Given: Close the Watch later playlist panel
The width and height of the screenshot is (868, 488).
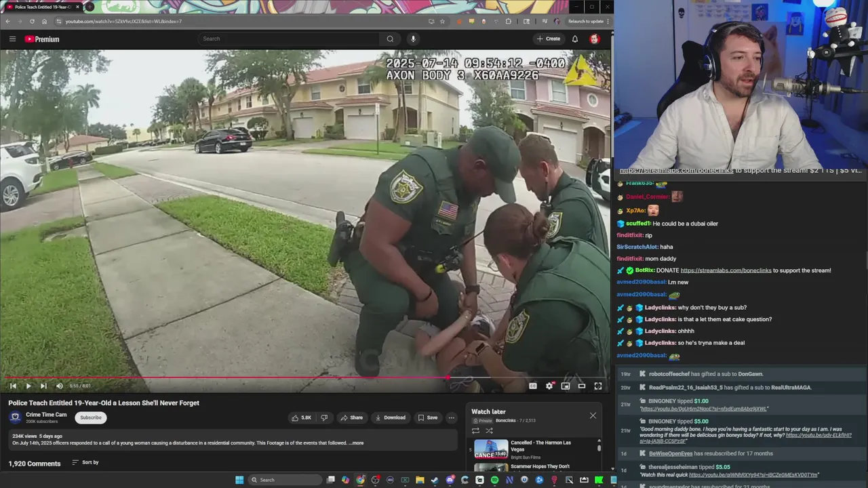Looking at the screenshot, I should 593,415.
